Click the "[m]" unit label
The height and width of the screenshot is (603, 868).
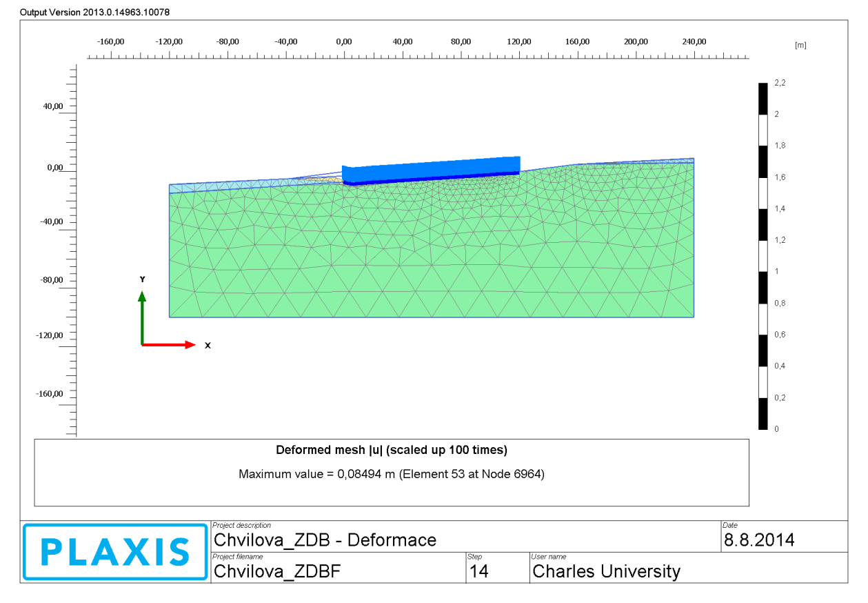tap(800, 46)
